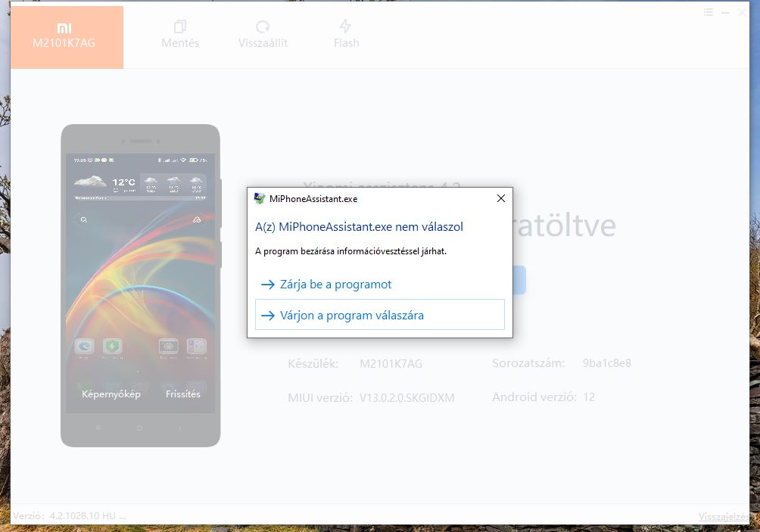Open the Visszajelzés feedback link
Viewport: 760px width, 532px height.
tap(723, 517)
